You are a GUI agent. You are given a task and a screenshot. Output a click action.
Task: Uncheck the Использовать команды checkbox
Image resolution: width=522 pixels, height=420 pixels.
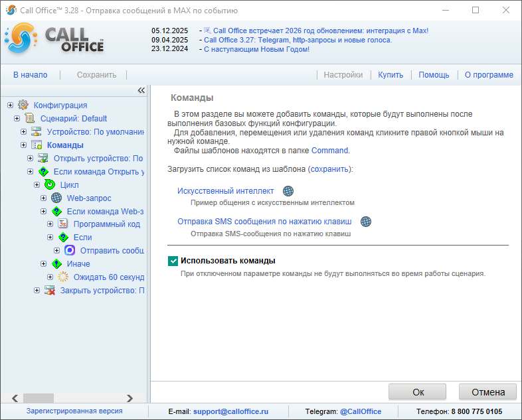tap(173, 261)
